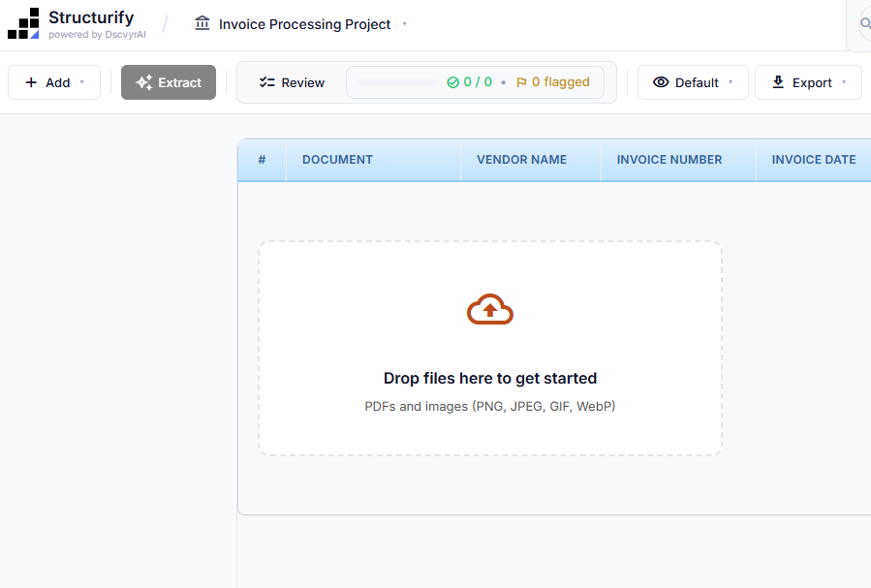Select the bank icon beside Invoice Processing Project
This screenshot has width=871, height=588.
coord(202,22)
